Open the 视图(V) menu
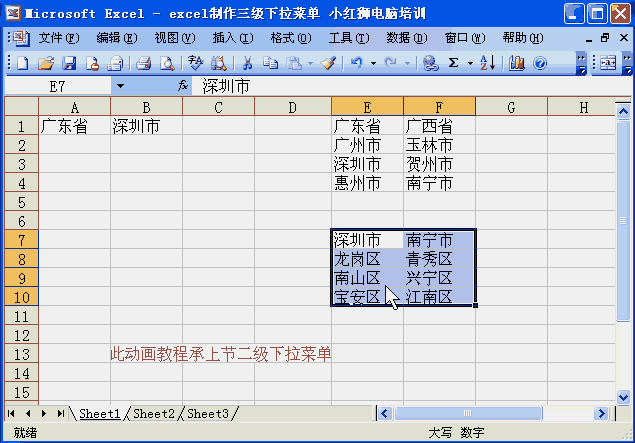Image resolution: width=635 pixels, height=443 pixels. 175,38
